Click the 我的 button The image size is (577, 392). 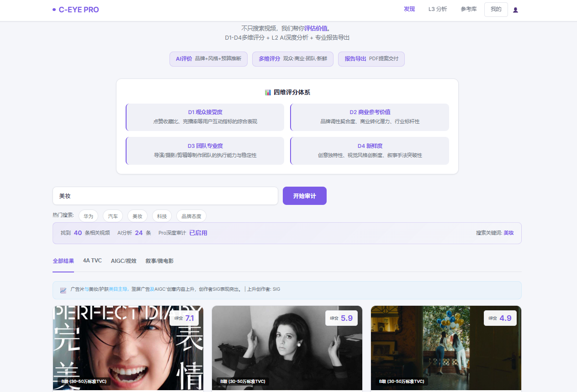pos(496,9)
